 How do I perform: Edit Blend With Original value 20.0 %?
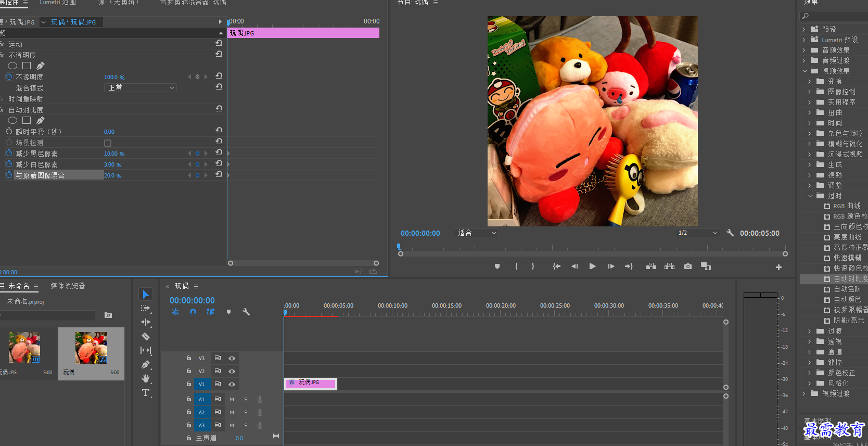click(113, 175)
